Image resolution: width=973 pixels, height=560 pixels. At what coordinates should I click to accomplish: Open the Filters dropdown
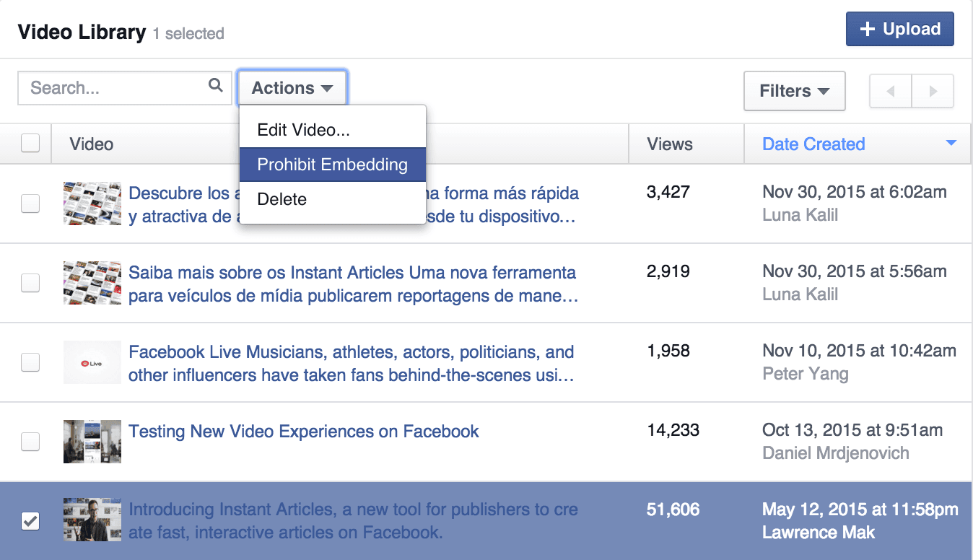click(x=794, y=91)
